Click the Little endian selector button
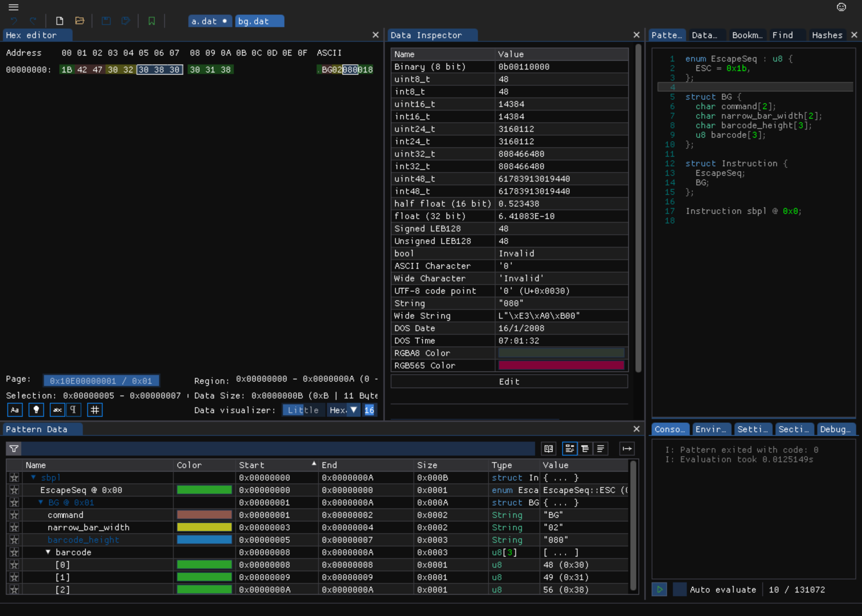862x616 pixels. (303, 410)
